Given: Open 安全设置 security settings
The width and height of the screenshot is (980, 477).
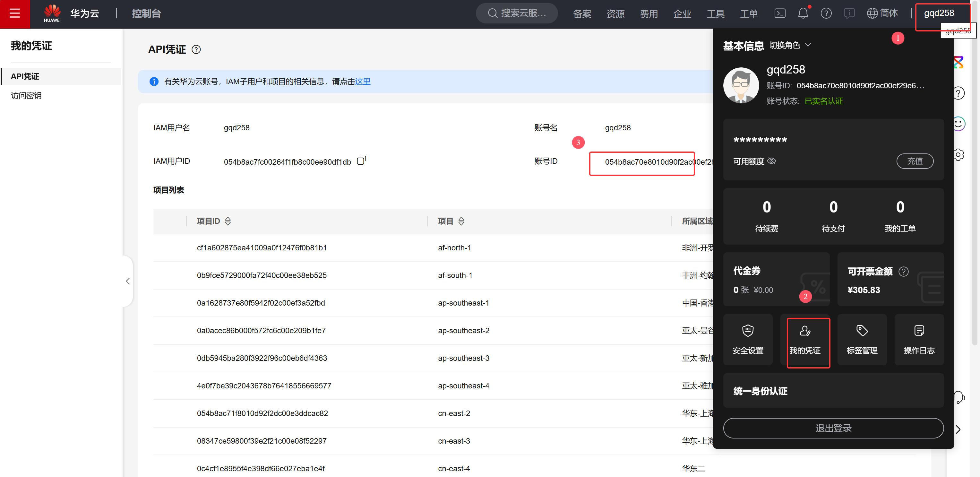Looking at the screenshot, I should (x=748, y=340).
